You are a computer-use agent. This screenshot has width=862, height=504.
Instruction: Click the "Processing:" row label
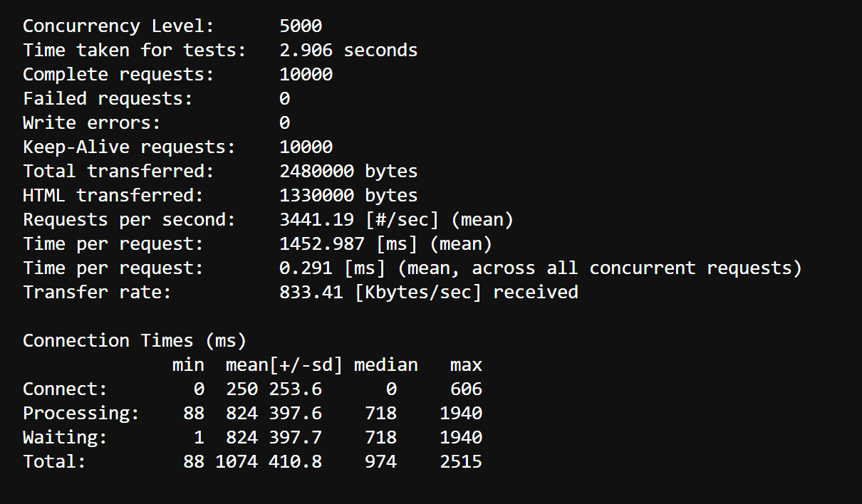[x=81, y=414]
